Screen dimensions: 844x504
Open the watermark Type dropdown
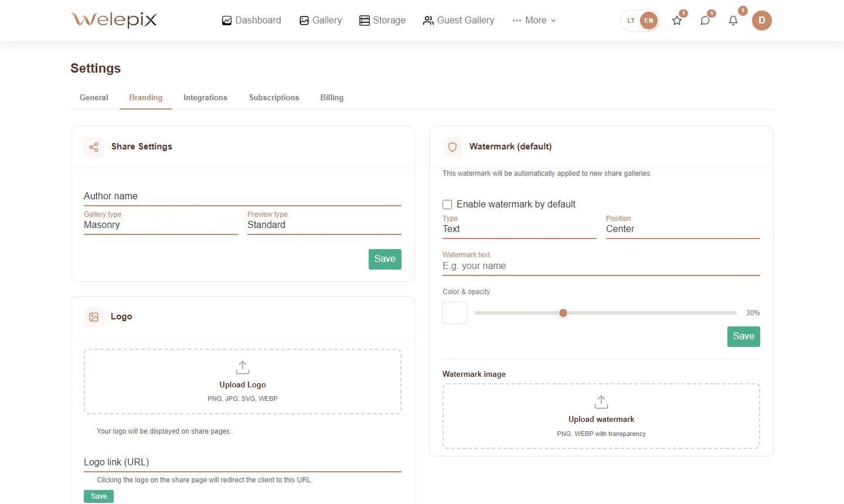point(519,227)
